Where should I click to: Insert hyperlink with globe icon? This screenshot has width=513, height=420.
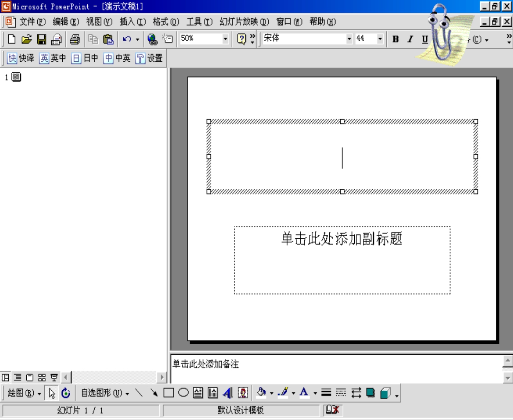[x=152, y=39]
